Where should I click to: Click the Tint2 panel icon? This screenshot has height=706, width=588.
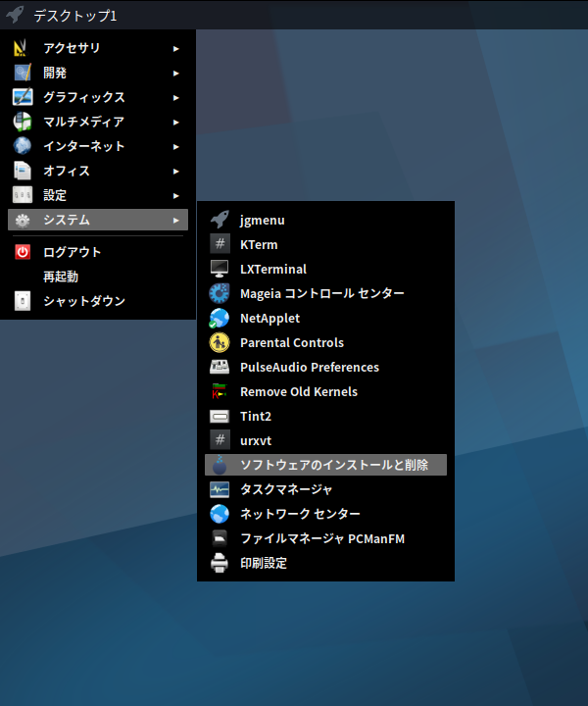220,417
